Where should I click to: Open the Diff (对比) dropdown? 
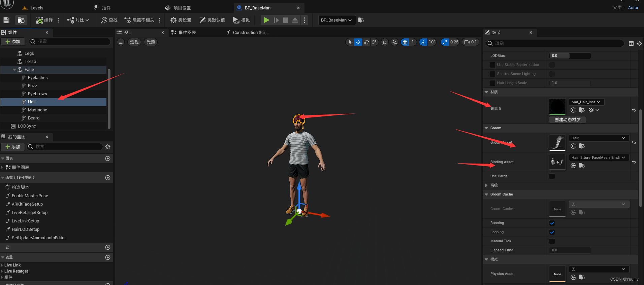tap(78, 20)
